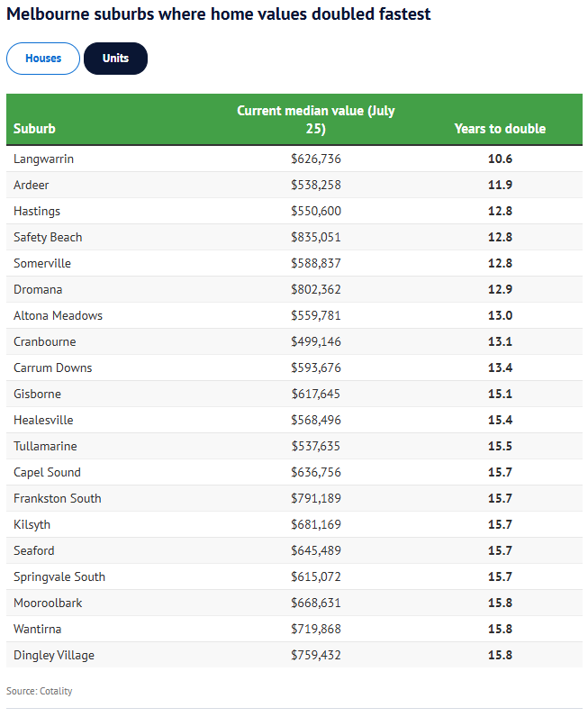Click Dromana's $802,362 median value
Viewport: 588px width, 717px height.
tap(316, 289)
